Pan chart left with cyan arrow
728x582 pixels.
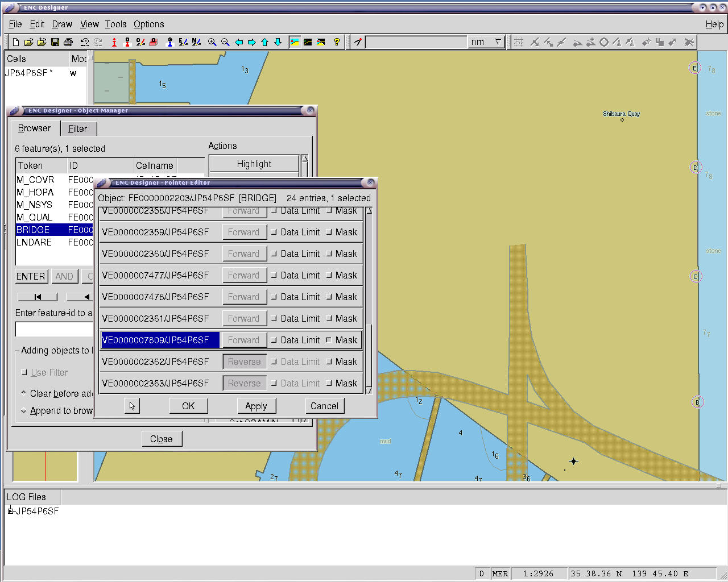point(239,42)
